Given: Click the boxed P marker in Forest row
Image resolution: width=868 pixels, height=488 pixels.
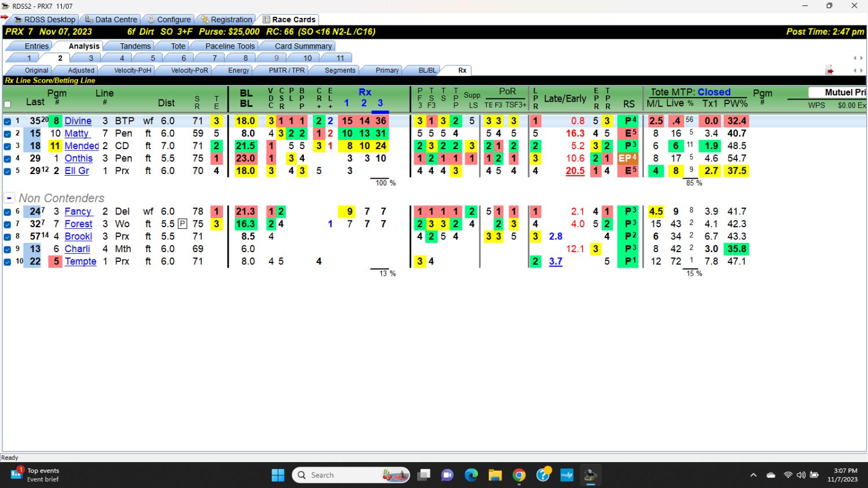Looking at the screenshot, I should pos(182,224).
